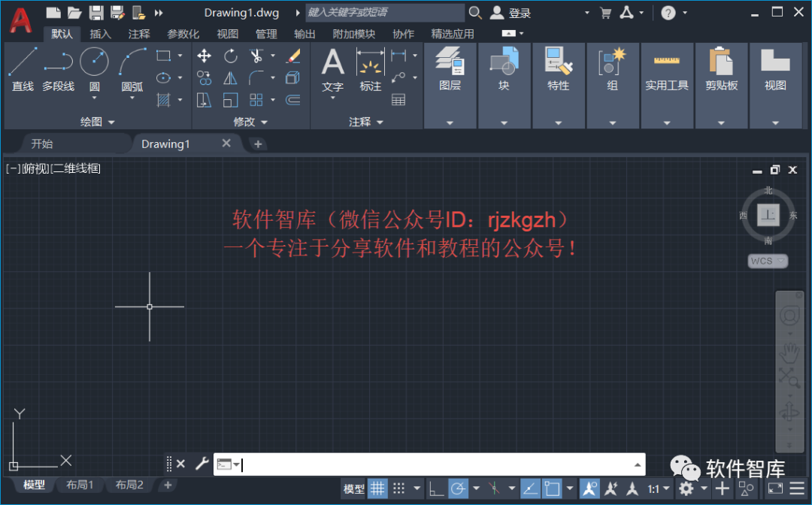812x505 pixels.
Task: Open the status bar customization menu icon
Action: [x=797, y=488]
